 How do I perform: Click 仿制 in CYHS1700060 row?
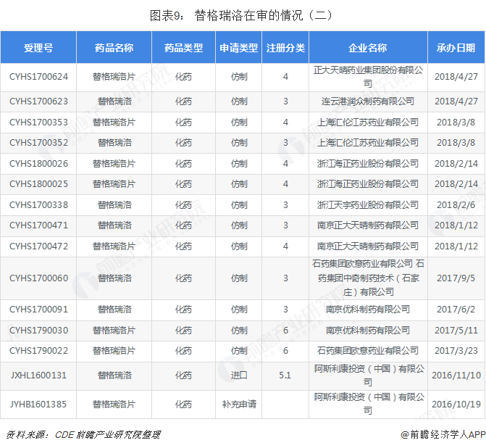[239, 278]
